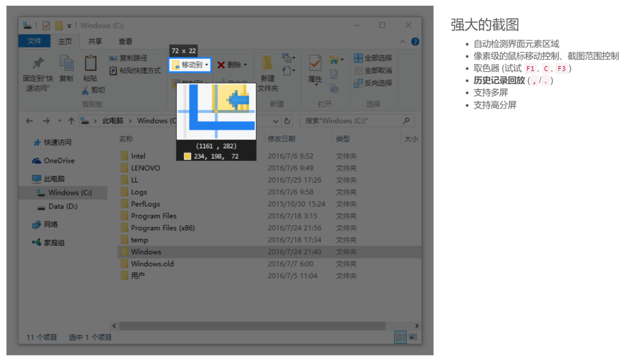Open the Delete (删除) dropdown arrow

pyautogui.click(x=245, y=65)
